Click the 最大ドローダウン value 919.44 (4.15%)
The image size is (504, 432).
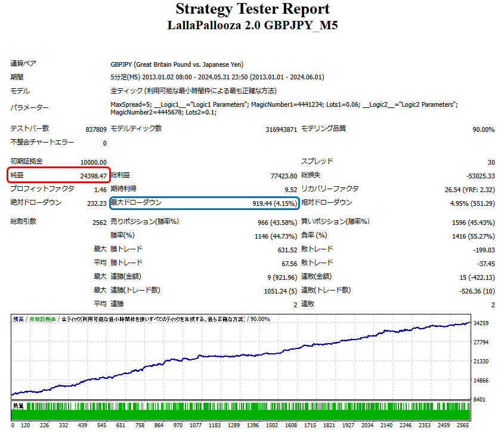pyautogui.click(x=275, y=203)
